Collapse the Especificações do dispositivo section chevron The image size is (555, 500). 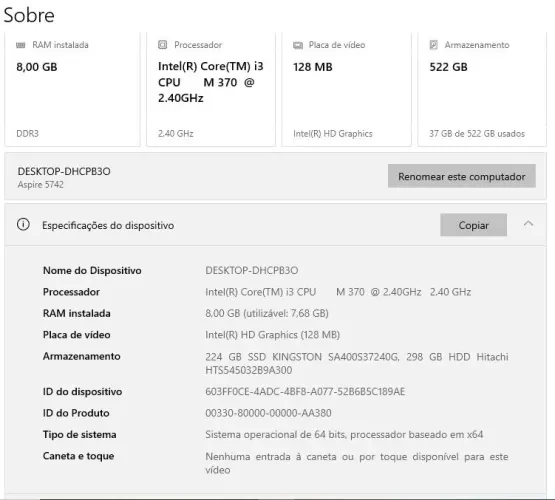point(528,224)
